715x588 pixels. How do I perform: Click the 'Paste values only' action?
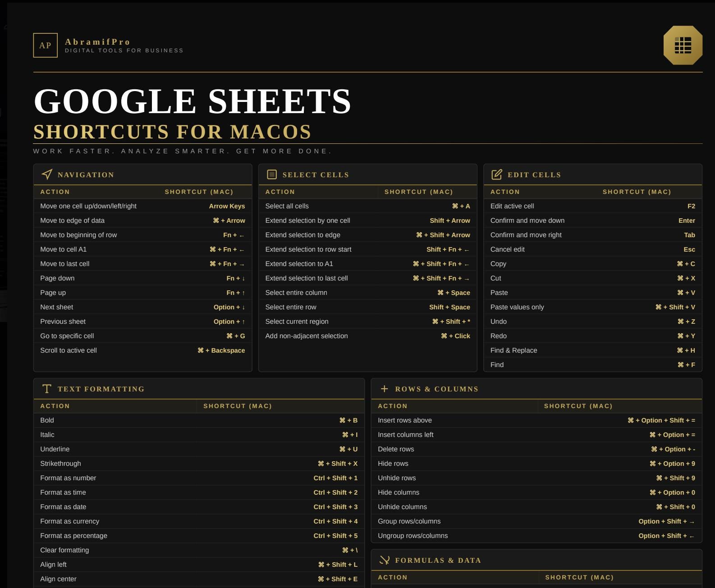coord(517,307)
